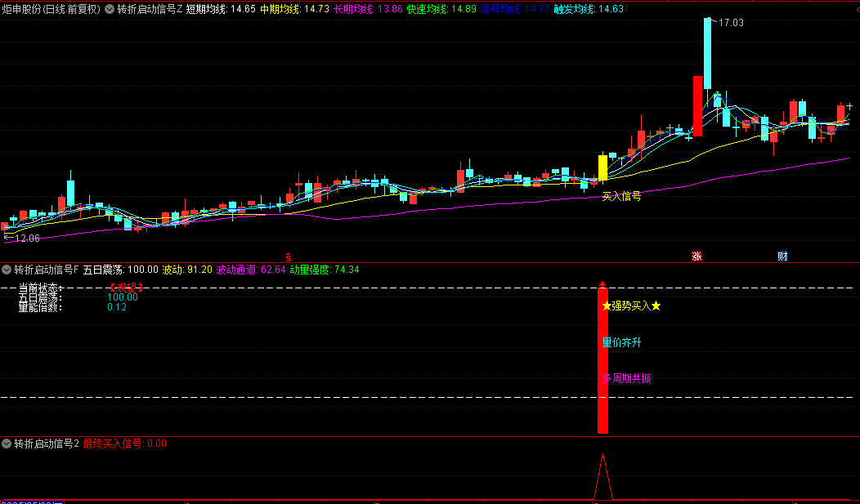Viewport: 860px width, 504px height.
Task: Select the 转折启动信号2 indicator name
Action: pos(47,444)
